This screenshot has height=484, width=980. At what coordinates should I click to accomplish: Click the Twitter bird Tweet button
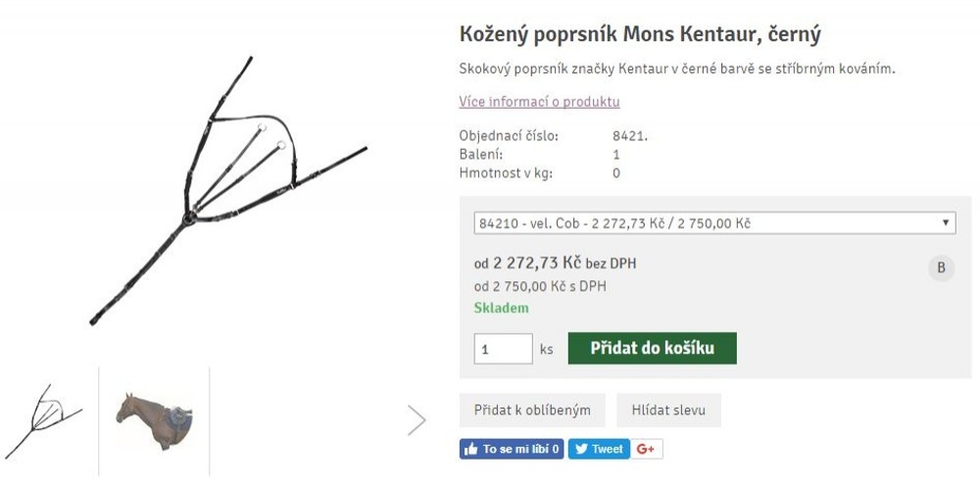[598, 450]
